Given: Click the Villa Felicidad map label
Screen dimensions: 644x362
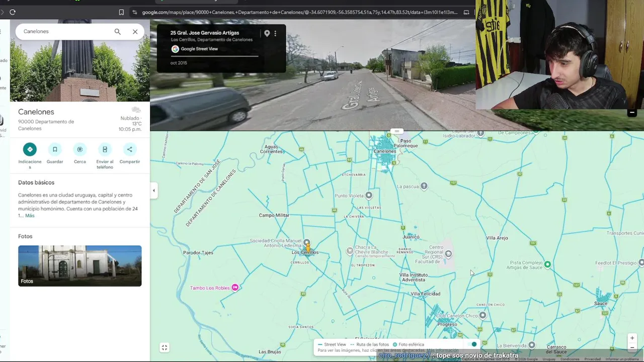Looking at the screenshot, I should [x=425, y=294].
